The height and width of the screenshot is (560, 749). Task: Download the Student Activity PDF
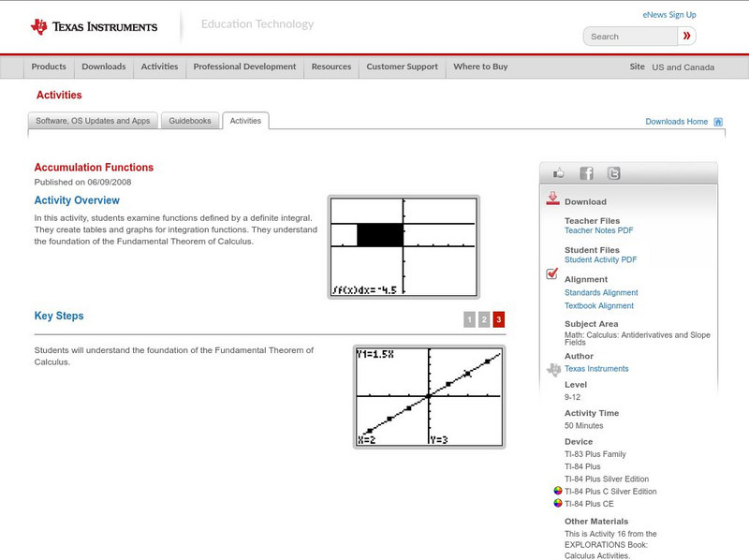click(x=600, y=259)
